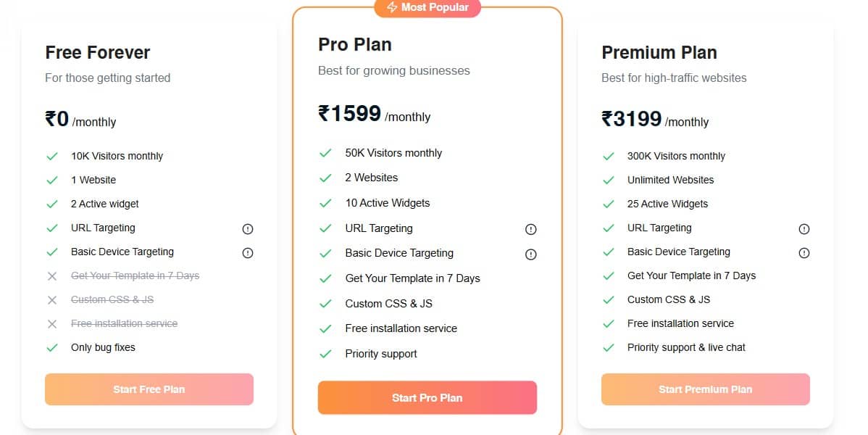
Task: Click the lightning bolt in Most Popular badge
Action: (392, 7)
